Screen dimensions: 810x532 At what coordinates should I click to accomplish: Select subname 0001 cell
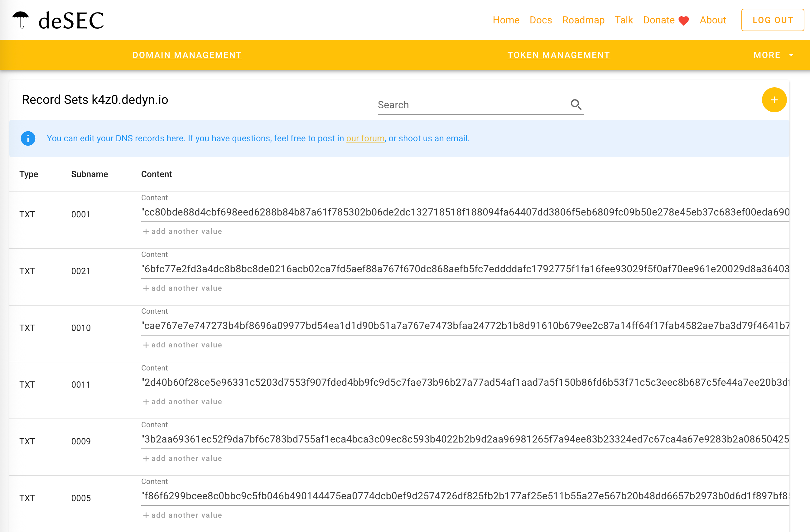(81, 215)
